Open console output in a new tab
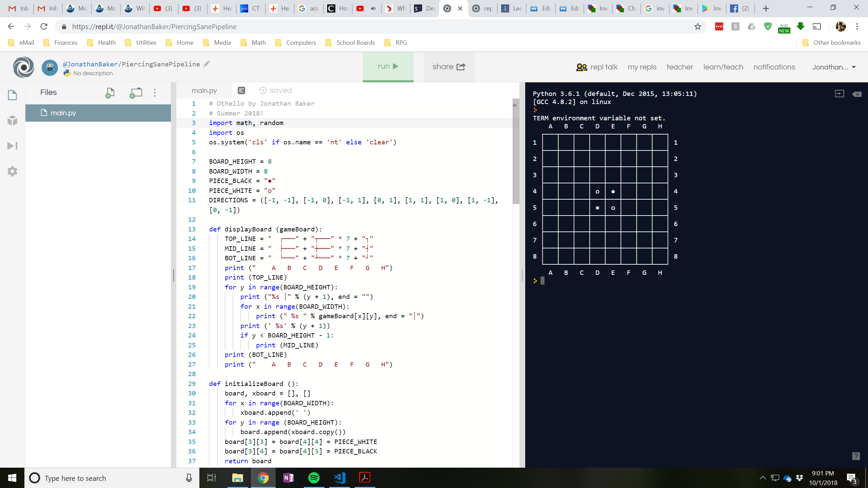 point(840,94)
